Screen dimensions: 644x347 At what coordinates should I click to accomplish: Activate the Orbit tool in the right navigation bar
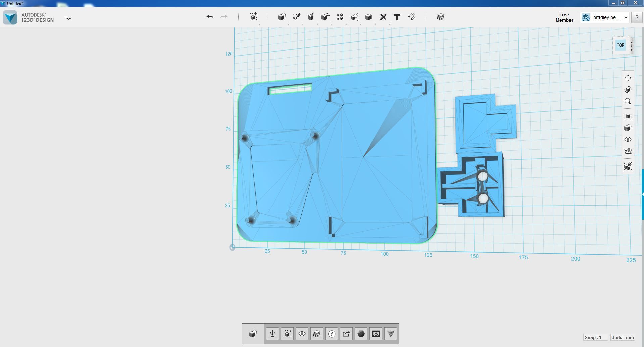click(x=628, y=89)
